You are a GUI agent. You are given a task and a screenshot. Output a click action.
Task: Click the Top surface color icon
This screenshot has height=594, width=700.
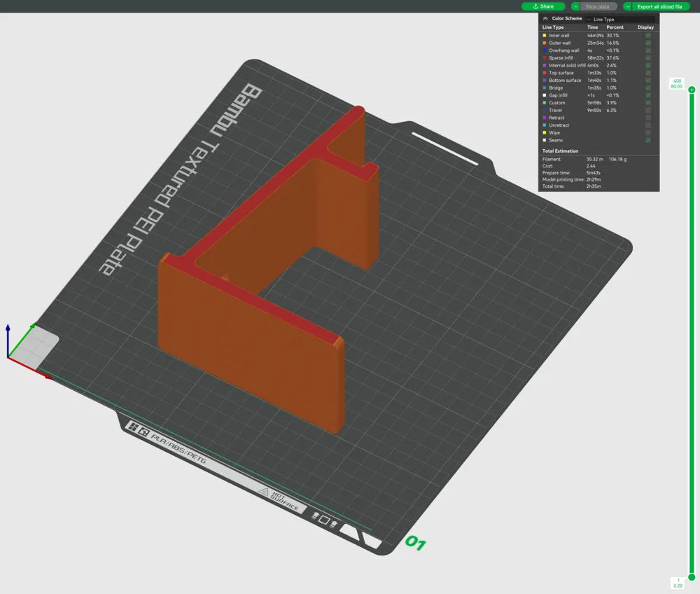point(544,73)
